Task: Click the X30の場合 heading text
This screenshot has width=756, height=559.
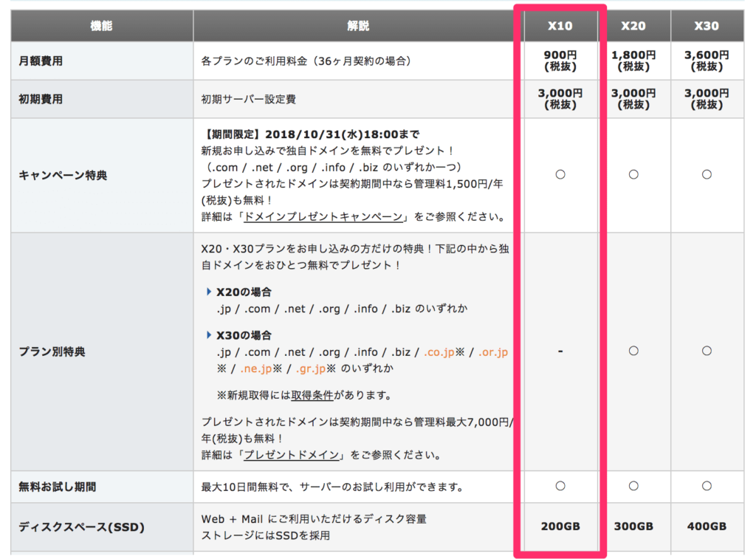Action: (x=244, y=336)
